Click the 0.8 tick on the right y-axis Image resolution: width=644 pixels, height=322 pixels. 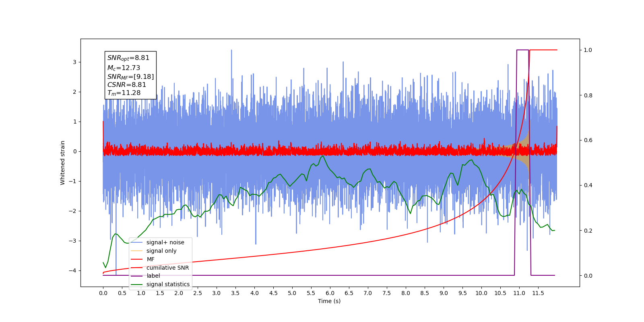pos(588,95)
